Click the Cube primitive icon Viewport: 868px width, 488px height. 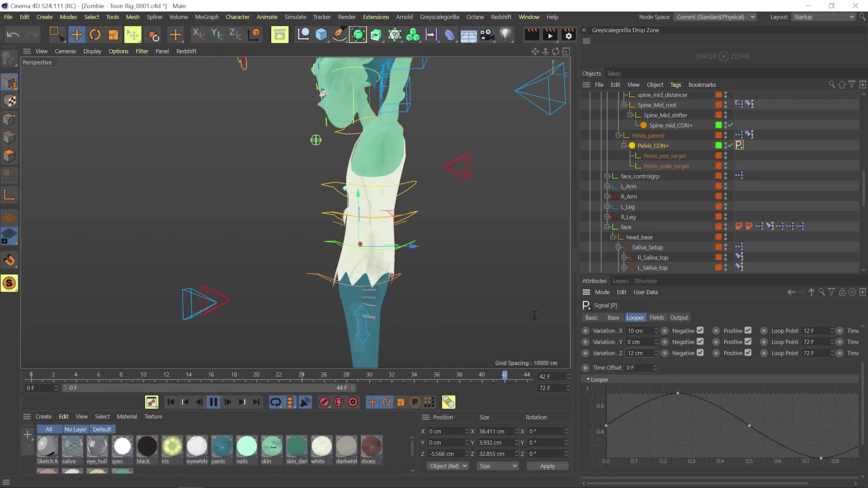click(321, 35)
